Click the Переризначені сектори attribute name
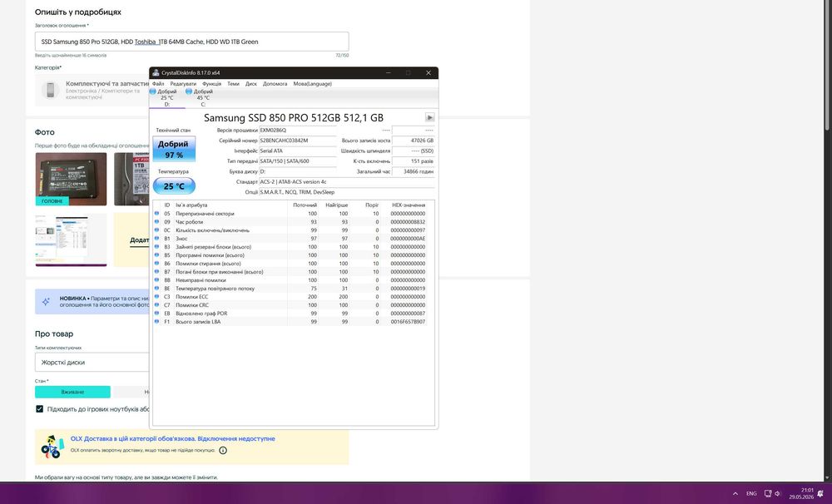This screenshot has width=832, height=504. click(x=205, y=213)
